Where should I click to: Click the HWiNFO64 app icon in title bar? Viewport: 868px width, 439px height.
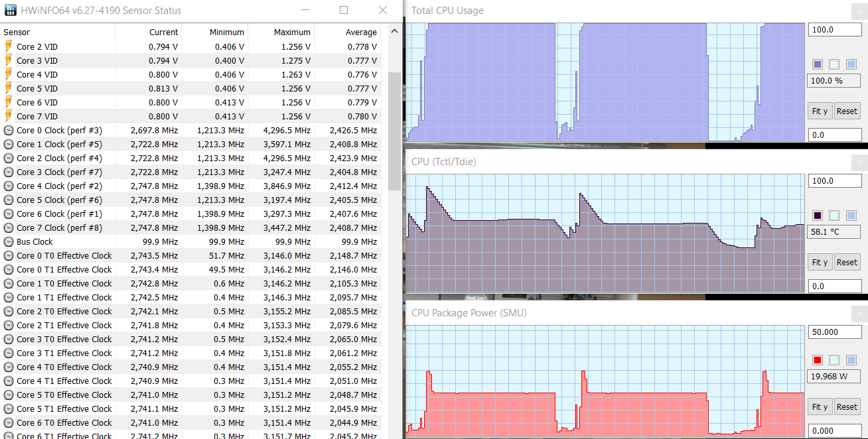pyautogui.click(x=11, y=11)
